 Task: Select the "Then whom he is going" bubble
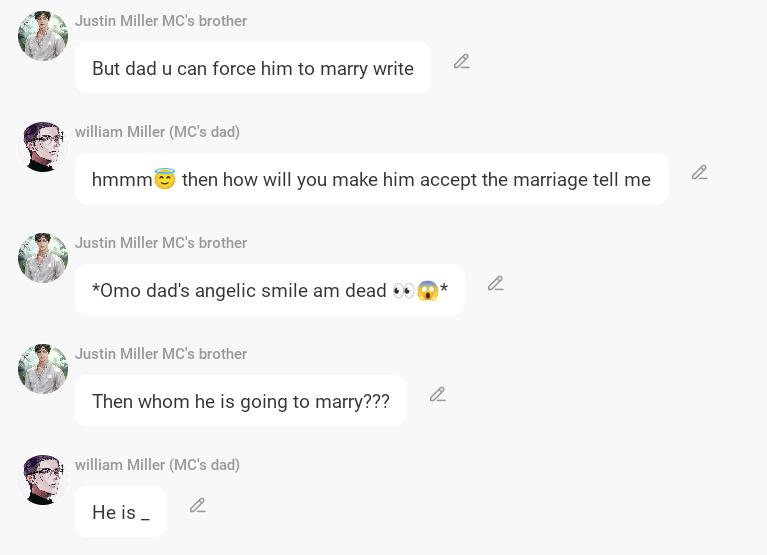pyautogui.click(x=240, y=401)
